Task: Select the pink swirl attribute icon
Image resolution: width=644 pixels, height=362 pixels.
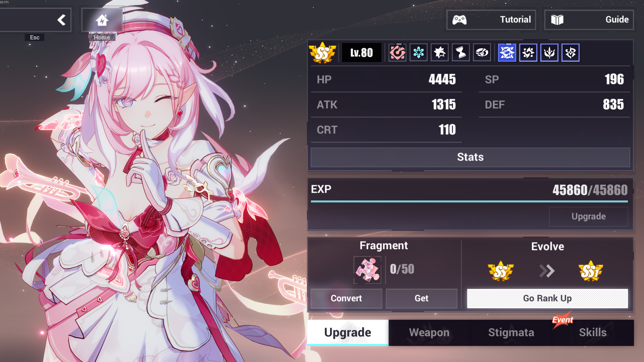Action: (x=397, y=53)
